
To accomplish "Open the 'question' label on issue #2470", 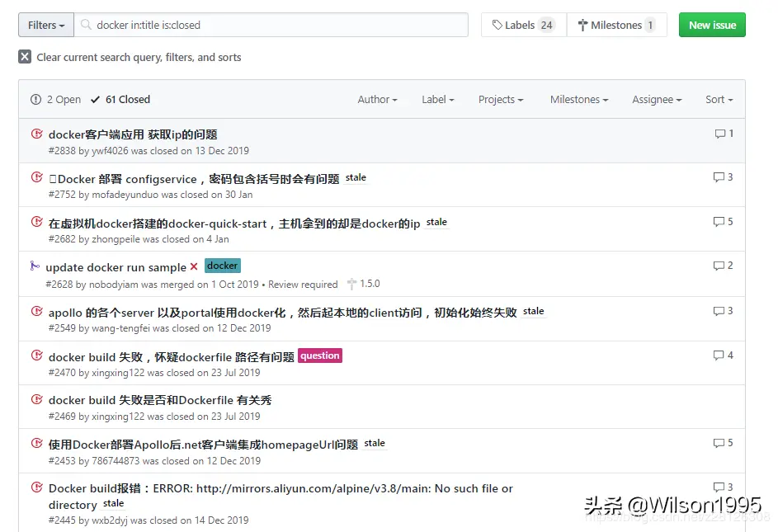I will tap(320, 355).
